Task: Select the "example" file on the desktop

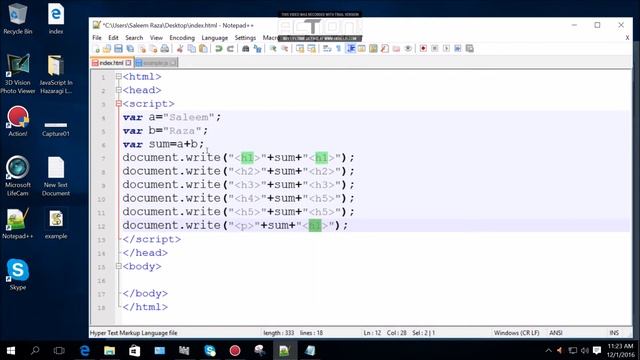Action: pyautogui.click(x=56, y=224)
